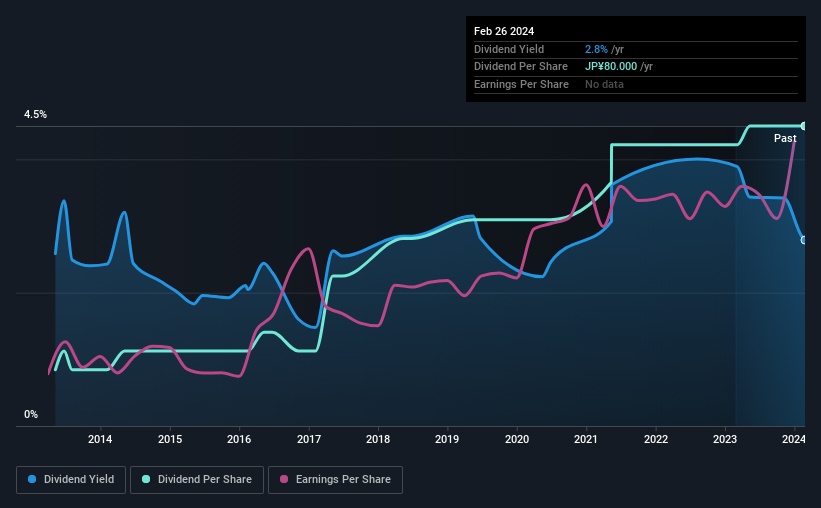Click the 4.5% y-axis label
The width and height of the screenshot is (821, 508).
tap(35, 114)
